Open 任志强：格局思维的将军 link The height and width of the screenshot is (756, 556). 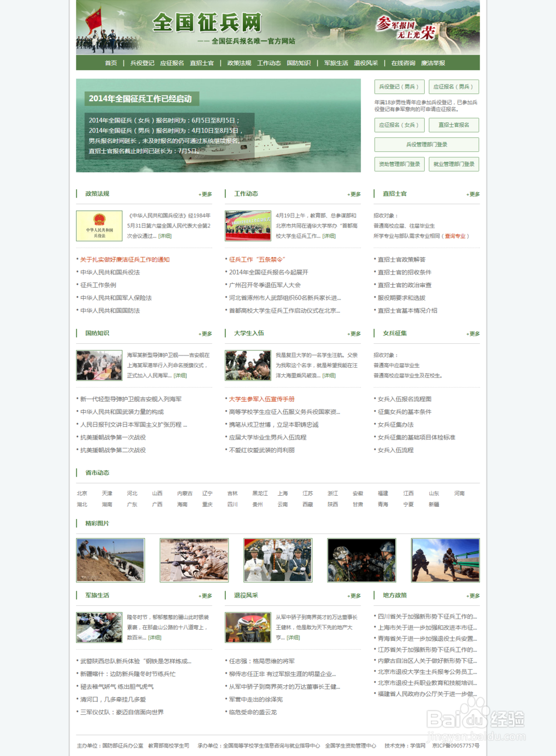262,661
